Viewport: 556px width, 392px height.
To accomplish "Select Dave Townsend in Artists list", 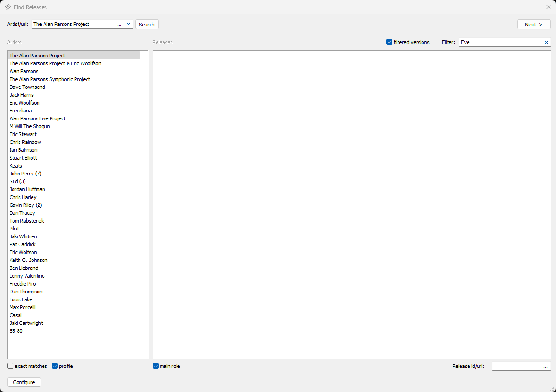I will pos(74,87).
